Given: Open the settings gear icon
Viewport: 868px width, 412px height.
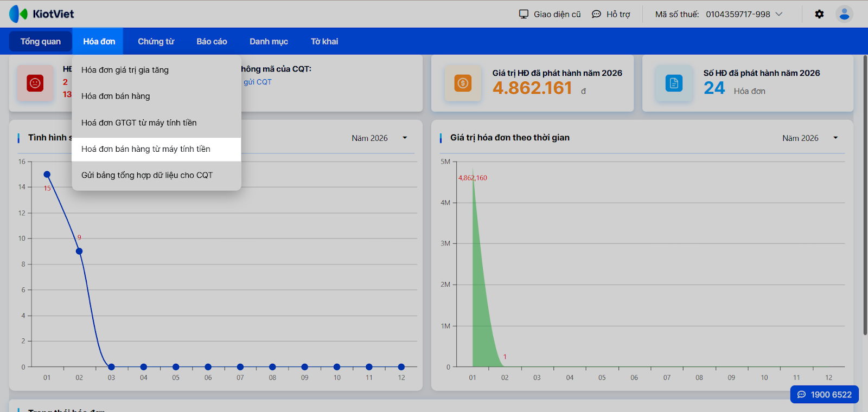Looking at the screenshot, I should (x=819, y=14).
